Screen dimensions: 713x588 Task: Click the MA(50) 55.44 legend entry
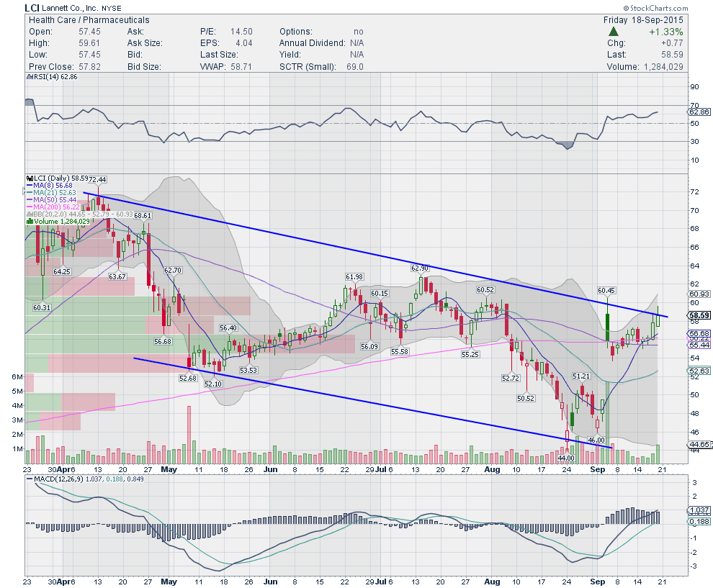[x=51, y=200]
